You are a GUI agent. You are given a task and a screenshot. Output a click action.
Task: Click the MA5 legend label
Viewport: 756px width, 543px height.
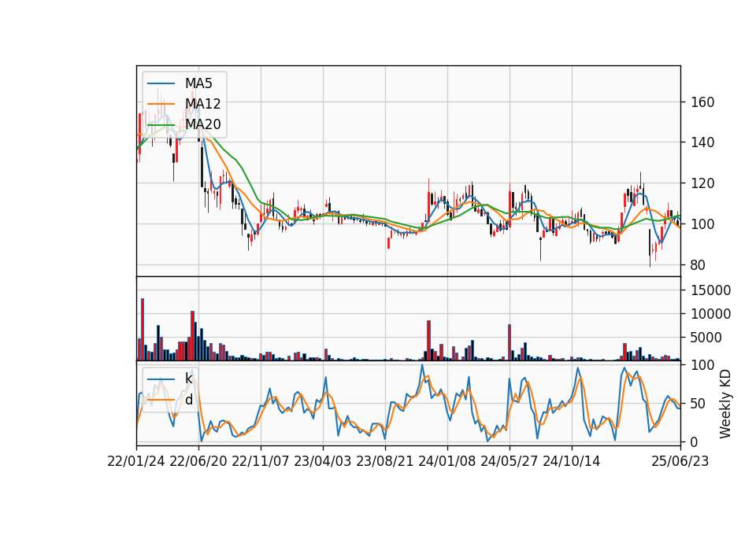click(x=198, y=83)
